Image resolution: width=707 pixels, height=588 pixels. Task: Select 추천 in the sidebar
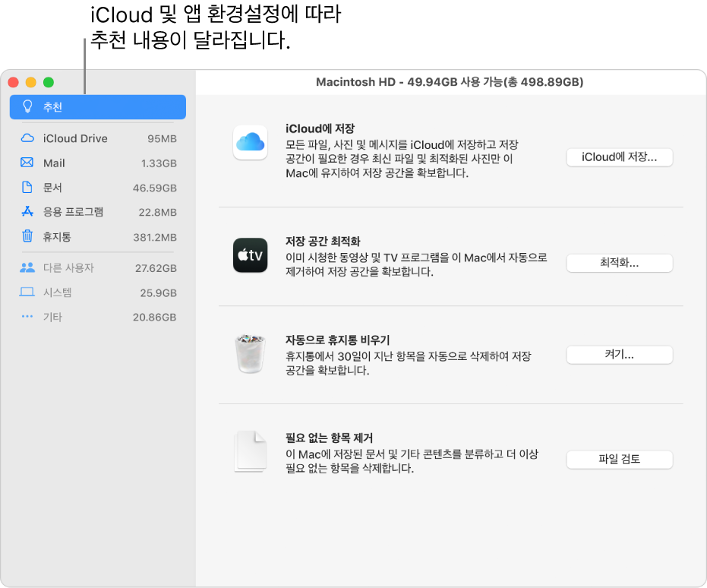click(98, 107)
